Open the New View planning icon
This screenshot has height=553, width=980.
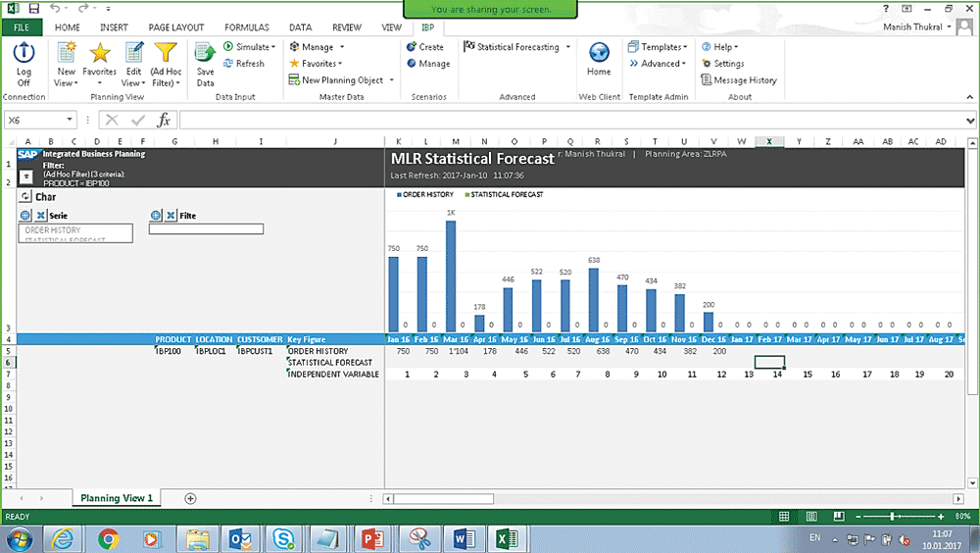coord(67,53)
